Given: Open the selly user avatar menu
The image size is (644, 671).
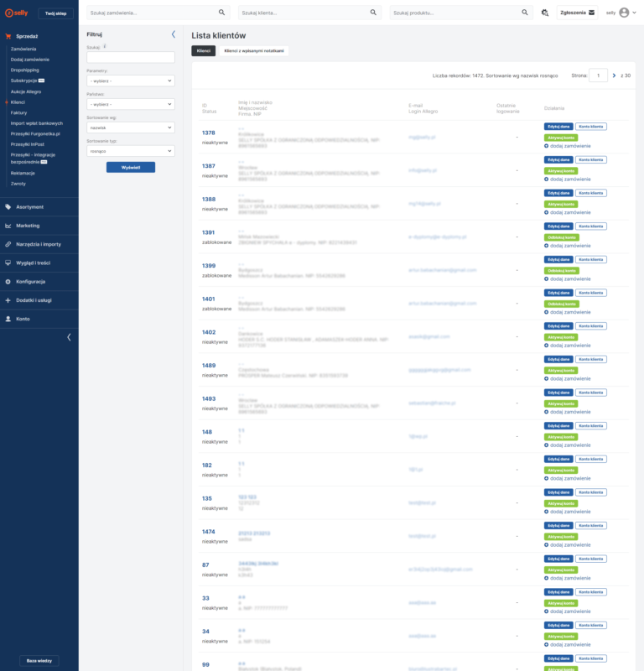Looking at the screenshot, I should coord(624,13).
